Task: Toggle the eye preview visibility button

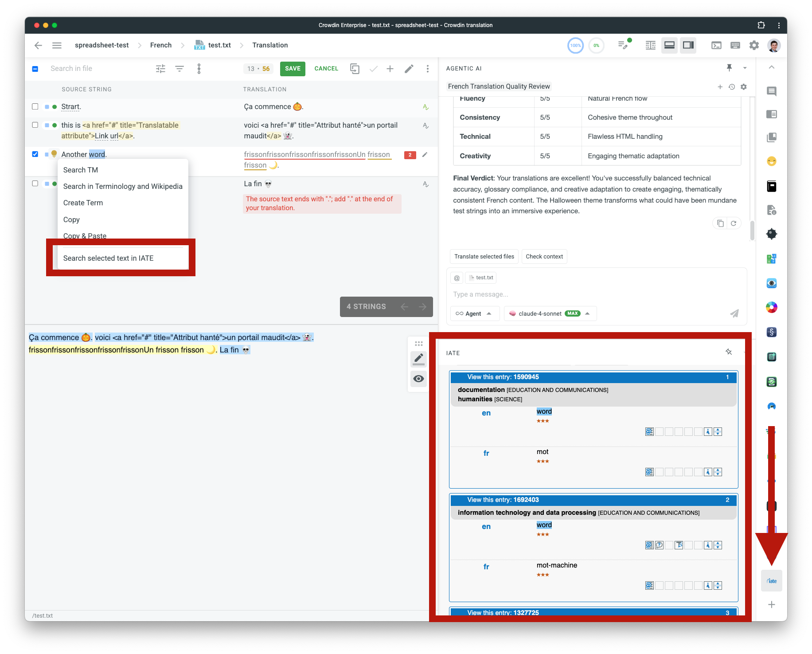Action: point(418,379)
